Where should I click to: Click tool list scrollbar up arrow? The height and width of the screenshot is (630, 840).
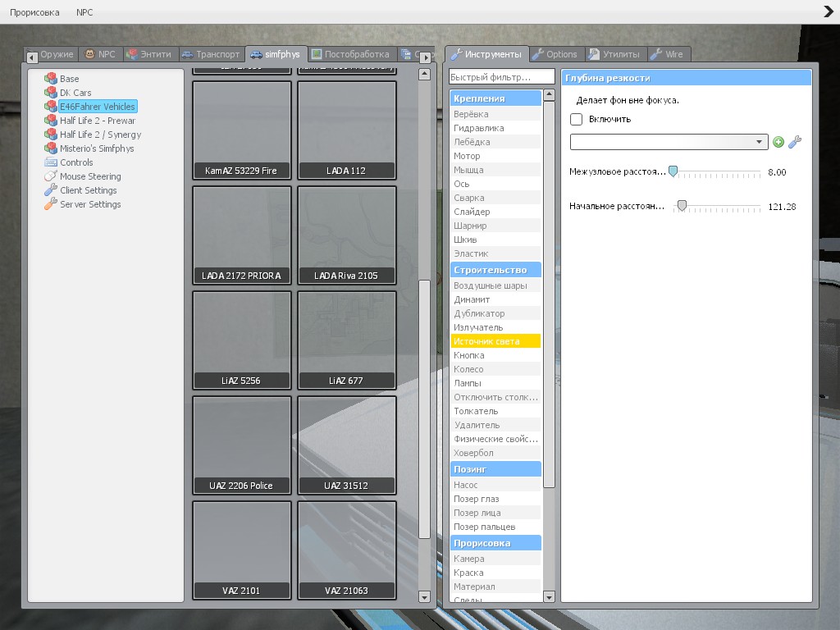pyautogui.click(x=549, y=95)
